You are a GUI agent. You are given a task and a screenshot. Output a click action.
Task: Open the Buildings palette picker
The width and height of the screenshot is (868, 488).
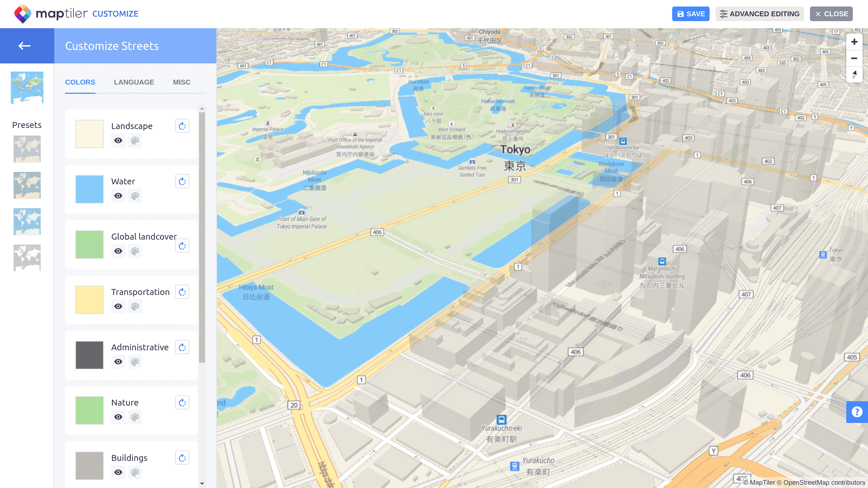(x=135, y=472)
